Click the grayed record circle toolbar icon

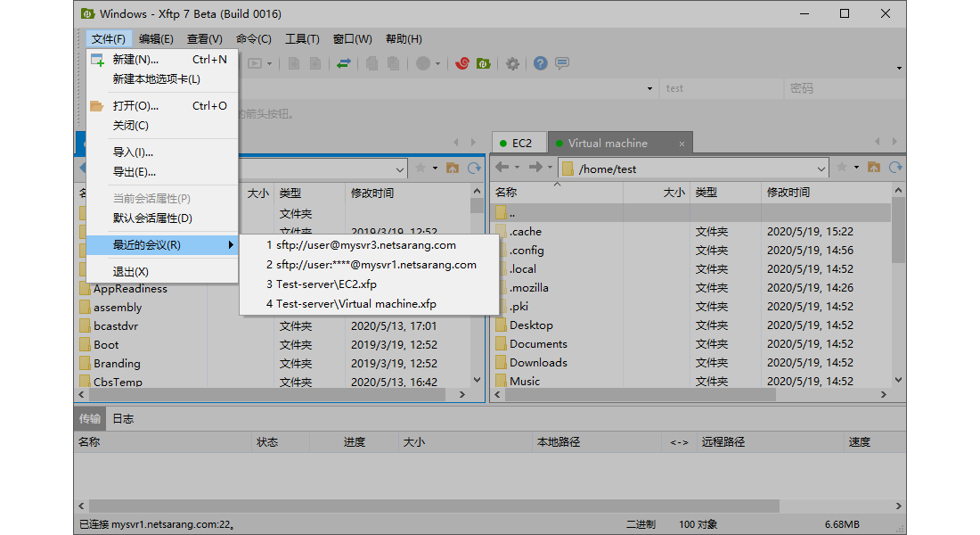pos(423,63)
